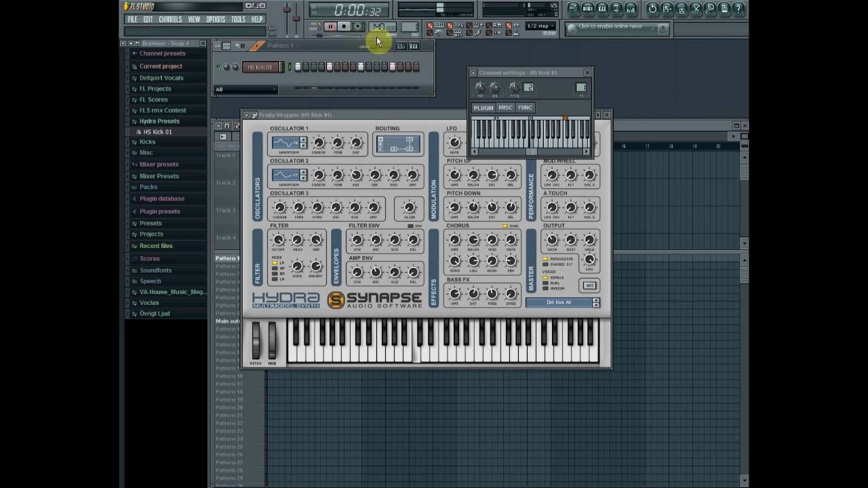The height and width of the screenshot is (488, 868).
Task: Open Channel settings options arrow menu
Action: coord(473,73)
